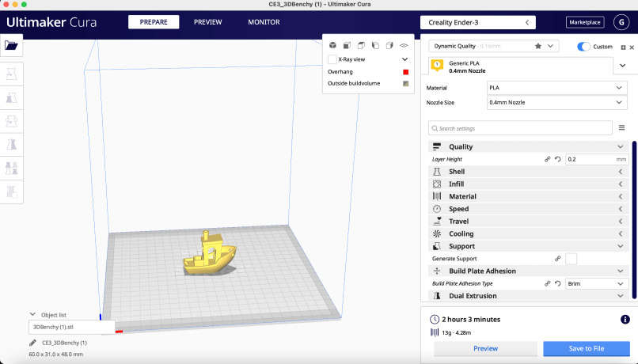Collapse the Support settings section
638x364 pixels.
529,246
